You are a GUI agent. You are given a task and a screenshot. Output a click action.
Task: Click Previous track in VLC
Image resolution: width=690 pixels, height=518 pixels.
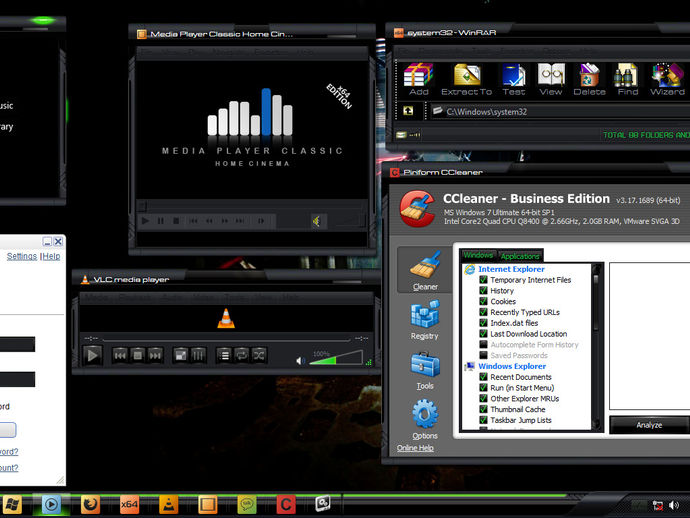point(120,355)
